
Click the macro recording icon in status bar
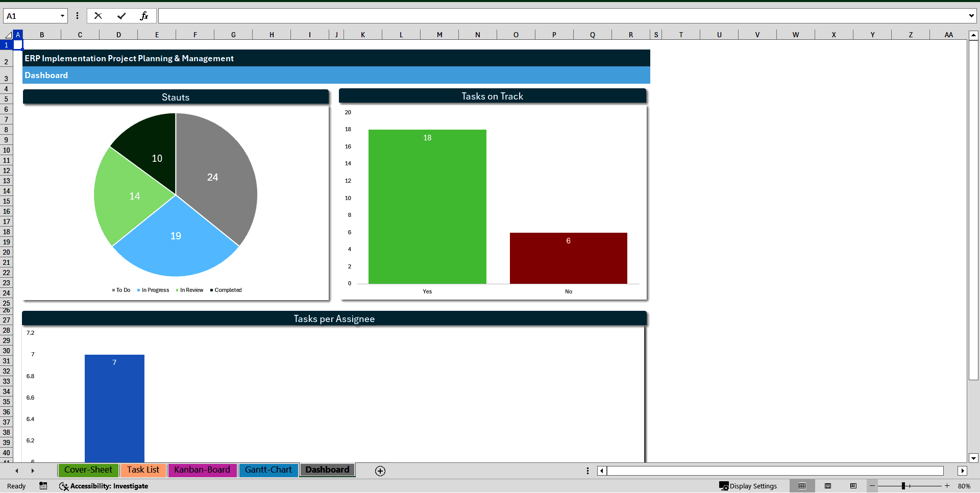43,486
